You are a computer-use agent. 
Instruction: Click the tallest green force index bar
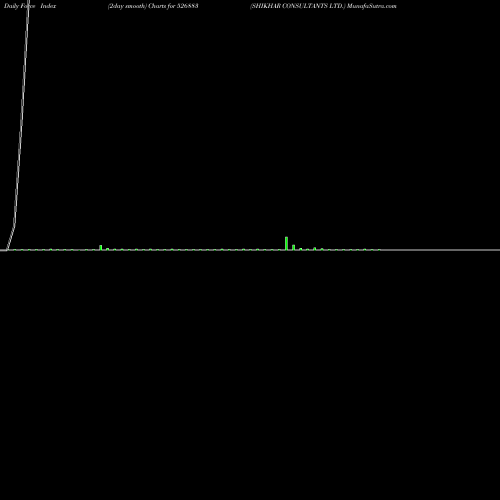point(286,243)
